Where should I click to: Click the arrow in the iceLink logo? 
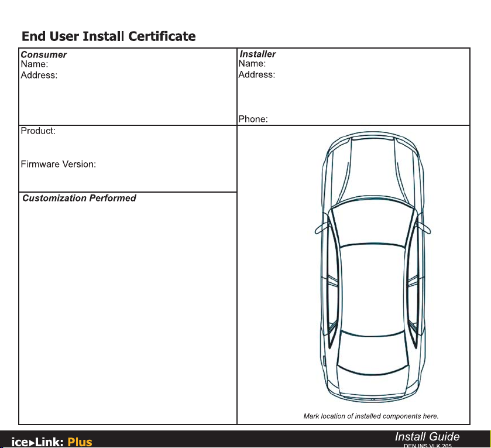[x=32, y=443]
